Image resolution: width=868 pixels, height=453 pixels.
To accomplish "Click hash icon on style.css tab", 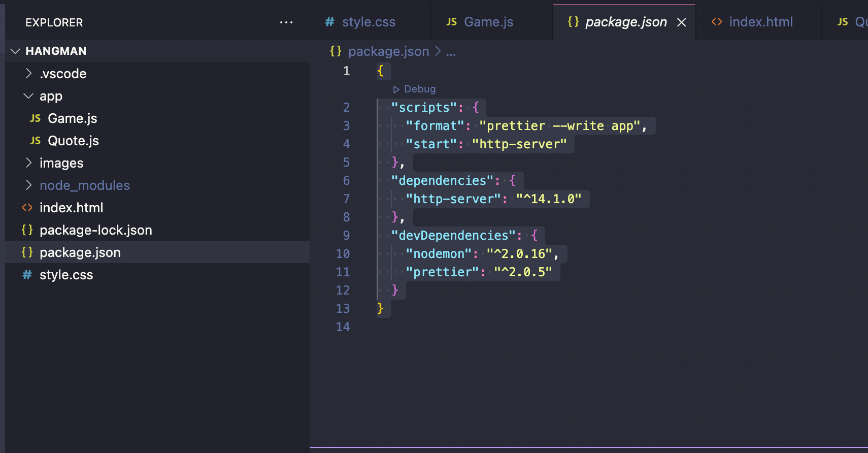I will pyautogui.click(x=329, y=22).
